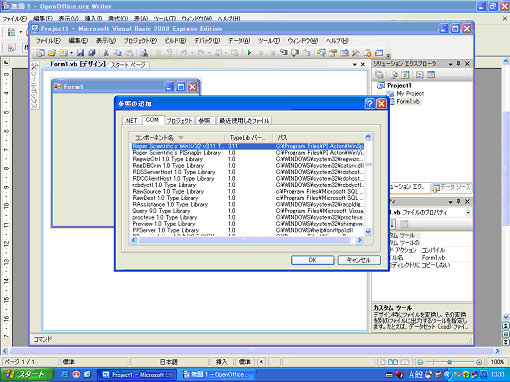Click the Undo toolbar icon
This screenshot has height=382, width=510.
click(x=184, y=53)
